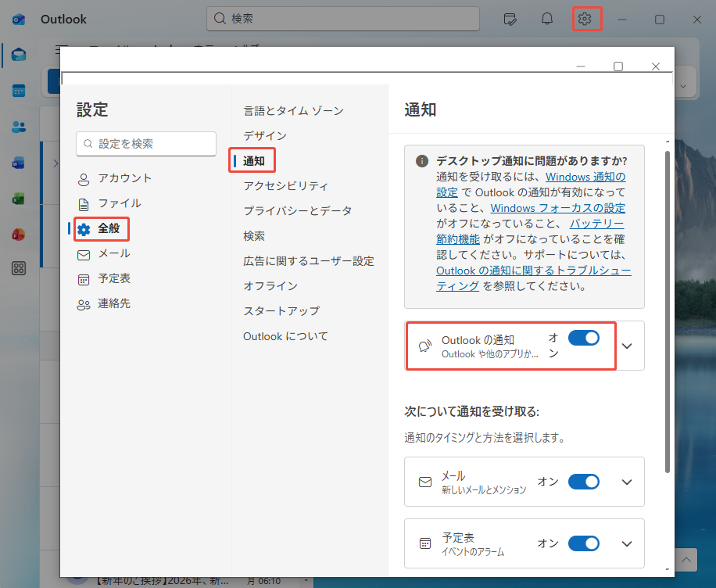
Task: Turn off the メール notifications toggle
Action: [583, 482]
